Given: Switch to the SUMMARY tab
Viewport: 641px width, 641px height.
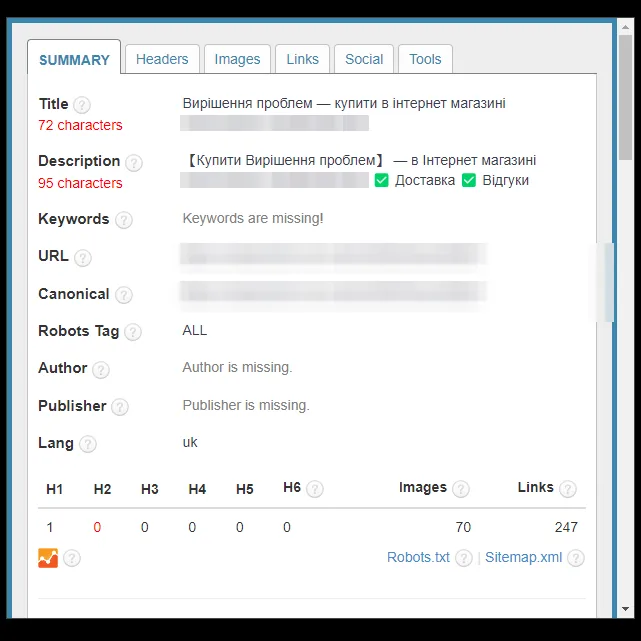Looking at the screenshot, I should [x=74, y=57].
